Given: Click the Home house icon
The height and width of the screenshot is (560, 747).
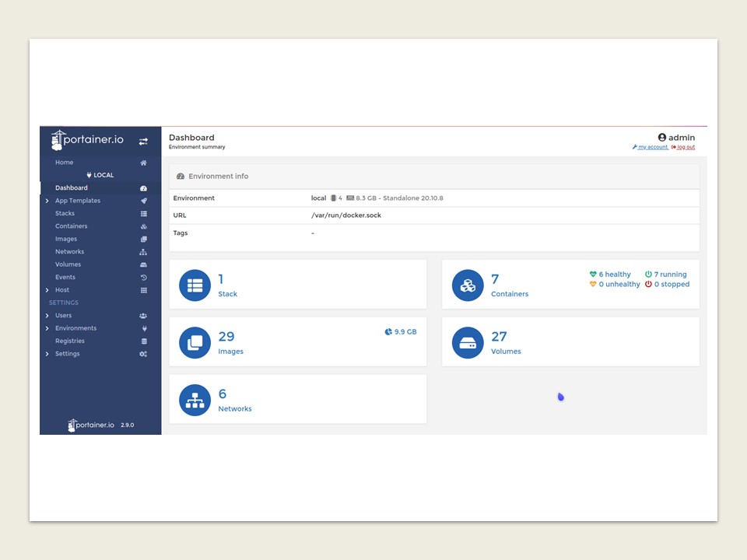Looking at the screenshot, I should pyautogui.click(x=143, y=163).
